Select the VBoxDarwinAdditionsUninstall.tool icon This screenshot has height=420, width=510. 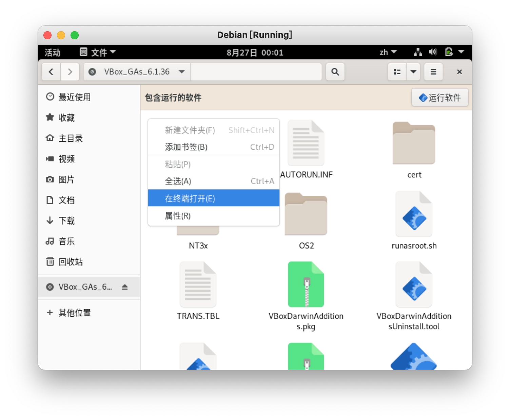tap(414, 285)
